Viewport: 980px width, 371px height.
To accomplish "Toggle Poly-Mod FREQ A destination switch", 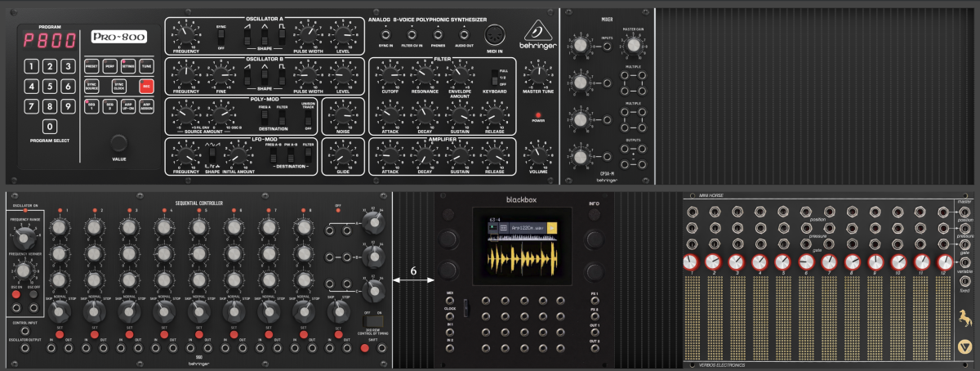I will pyautogui.click(x=264, y=118).
